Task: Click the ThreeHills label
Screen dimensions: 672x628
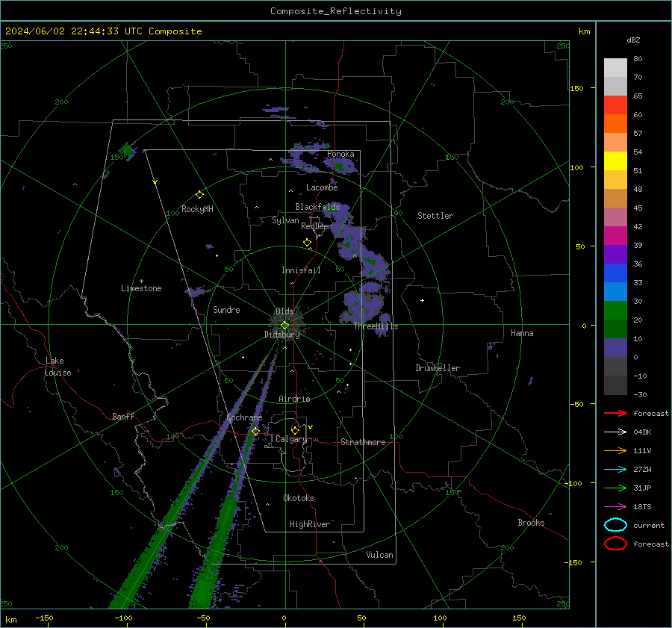Action: pyautogui.click(x=376, y=326)
